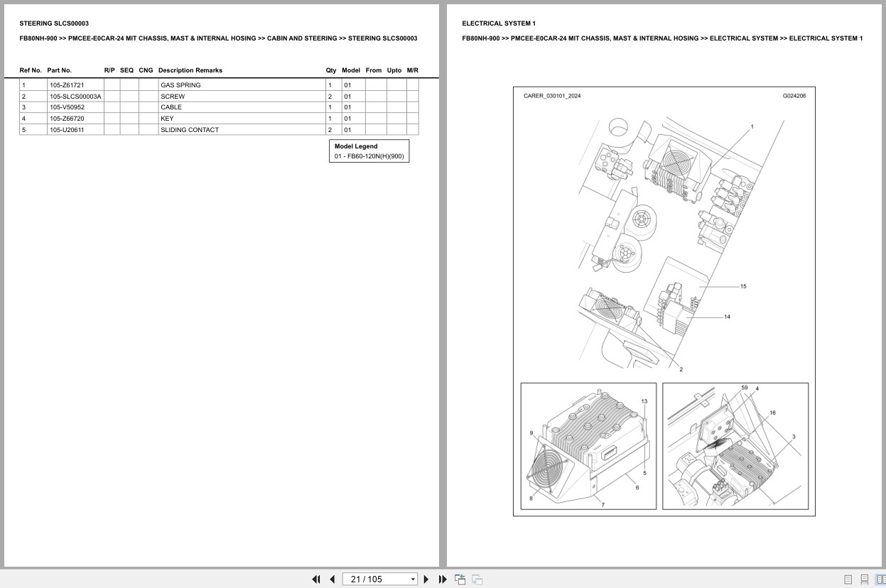The height and width of the screenshot is (588, 886).
Task: Select part number 105-U20611
Action: pos(67,130)
